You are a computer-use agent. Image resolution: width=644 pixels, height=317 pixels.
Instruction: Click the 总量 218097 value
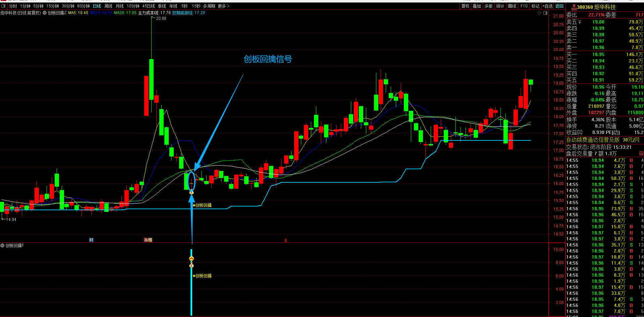coord(596,106)
